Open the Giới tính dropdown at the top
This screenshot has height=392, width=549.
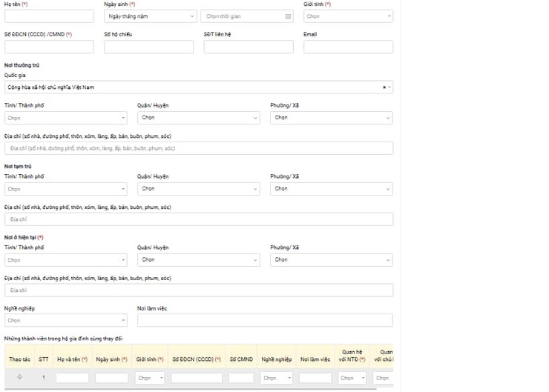pos(347,16)
